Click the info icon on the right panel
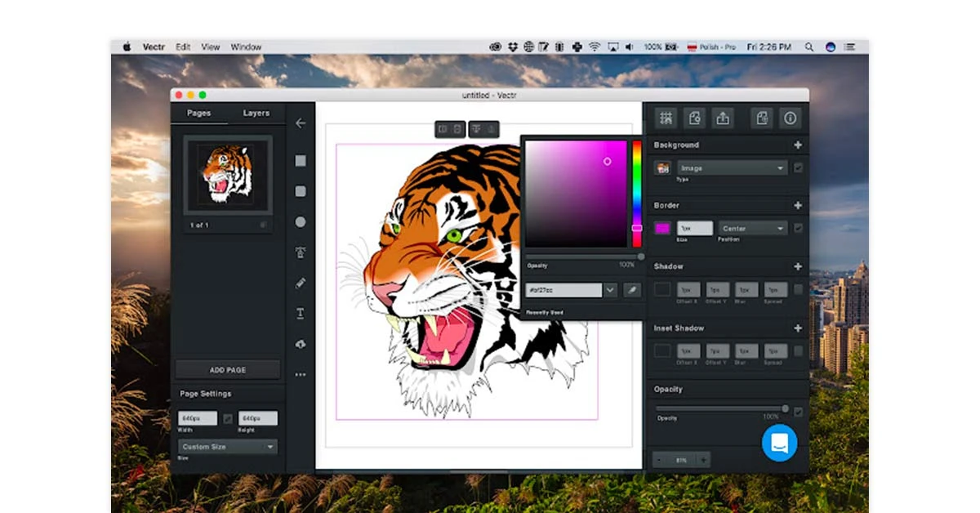Image resolution: width=980 pixels, height=513 pixels. pos(790,118)
